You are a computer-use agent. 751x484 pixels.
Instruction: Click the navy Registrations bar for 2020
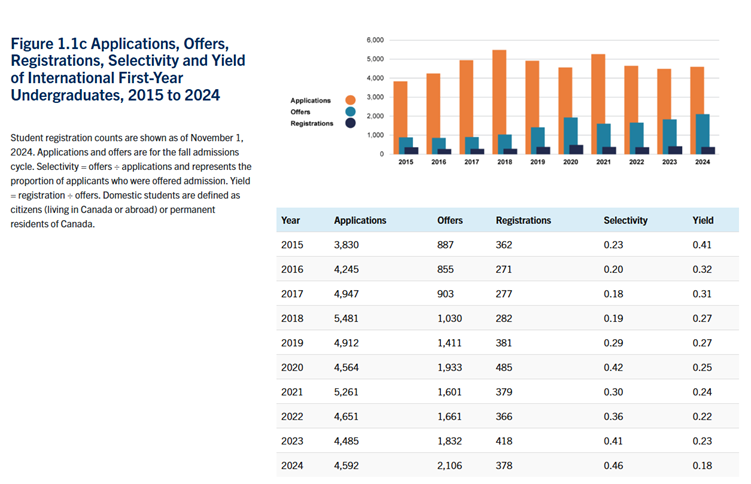(x=577, y=149)
